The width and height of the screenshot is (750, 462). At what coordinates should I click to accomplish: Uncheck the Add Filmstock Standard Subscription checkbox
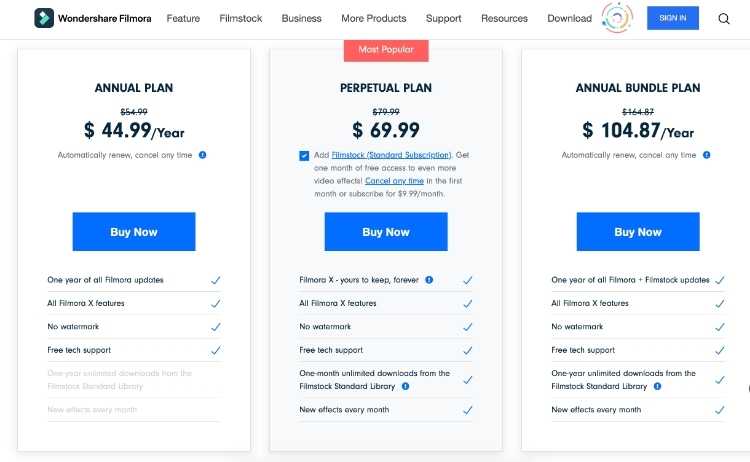[x=304, y=156]
